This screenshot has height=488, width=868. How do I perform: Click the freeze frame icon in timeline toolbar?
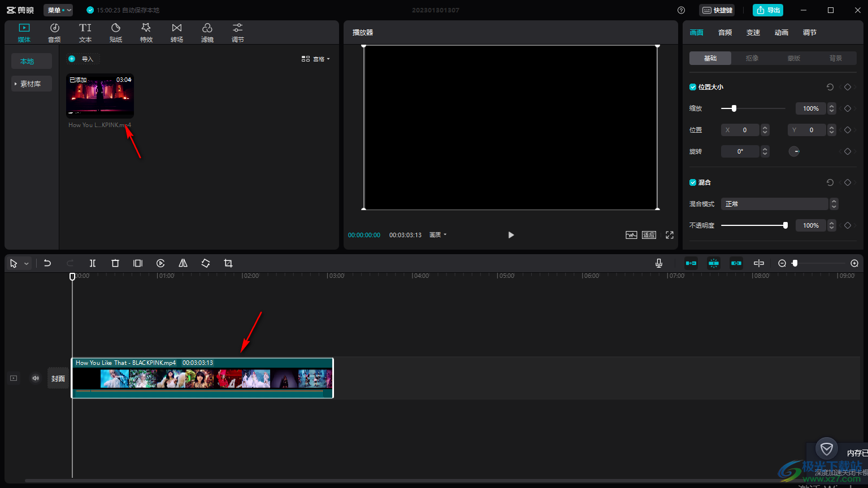point(138,263)
